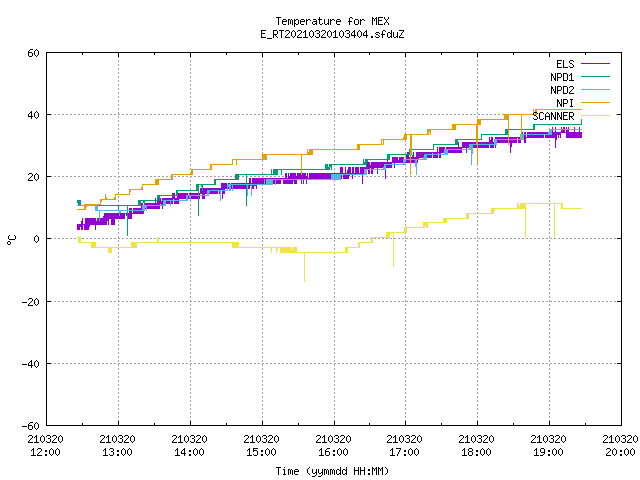This screenshot has width=640, height=480.
Task: Click the °C y-axis unit label
Action: coord(12,240)
